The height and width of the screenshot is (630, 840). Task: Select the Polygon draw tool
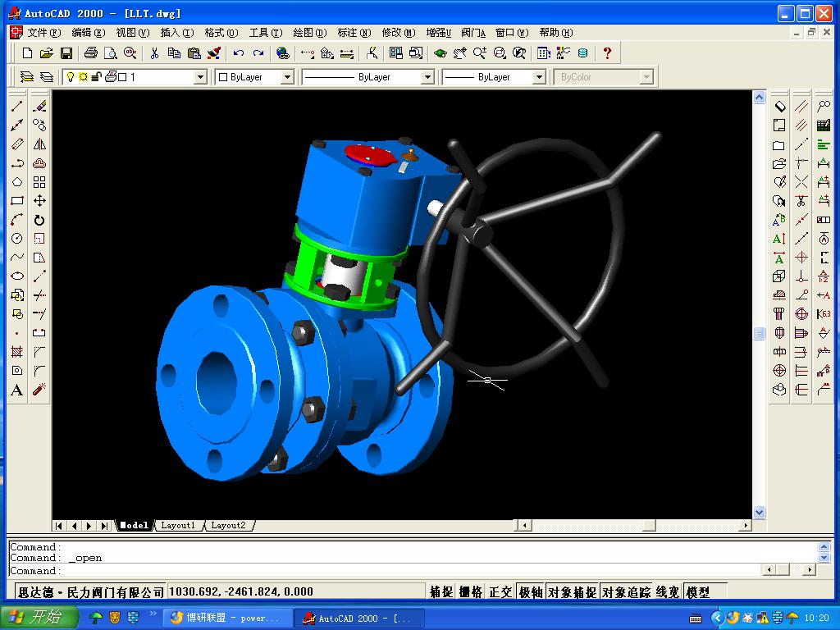pyautogui.click(x=17, y=182)
